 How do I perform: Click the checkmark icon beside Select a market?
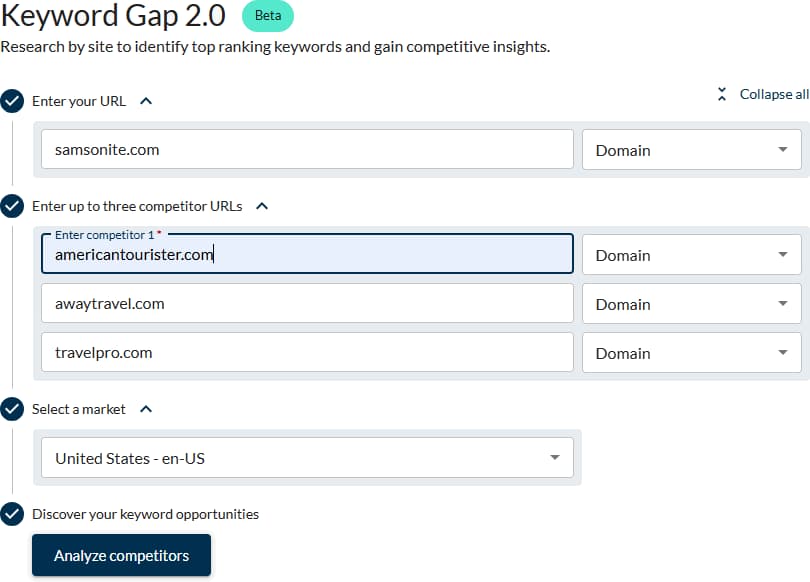point(12,409)
